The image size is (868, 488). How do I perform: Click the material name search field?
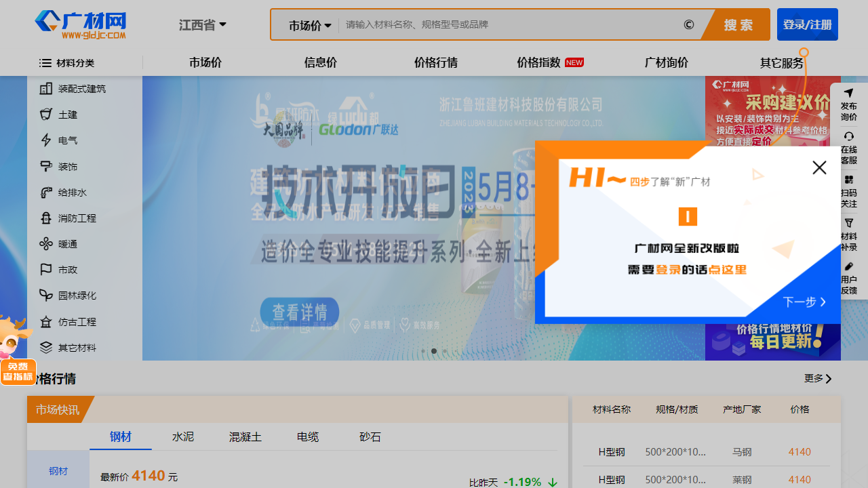(509, 25)
